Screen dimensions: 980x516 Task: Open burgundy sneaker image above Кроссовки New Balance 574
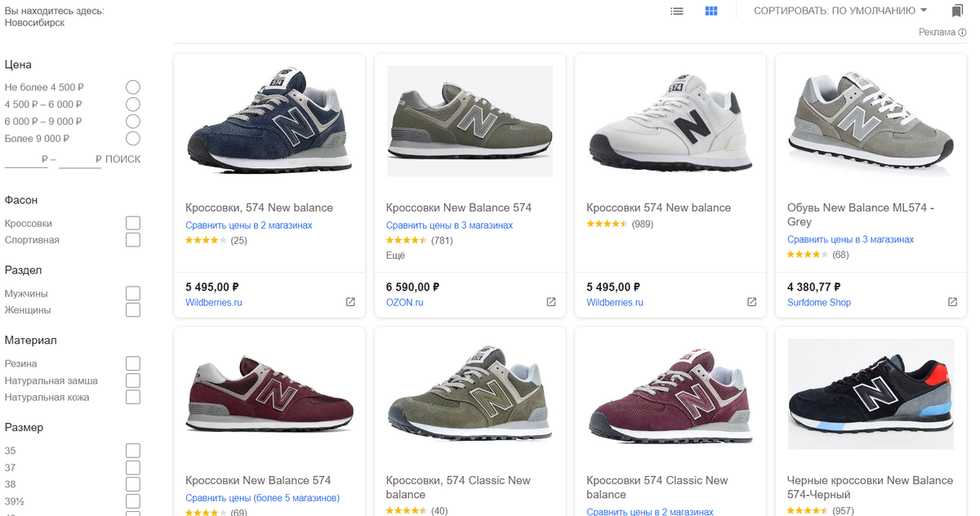269,394
